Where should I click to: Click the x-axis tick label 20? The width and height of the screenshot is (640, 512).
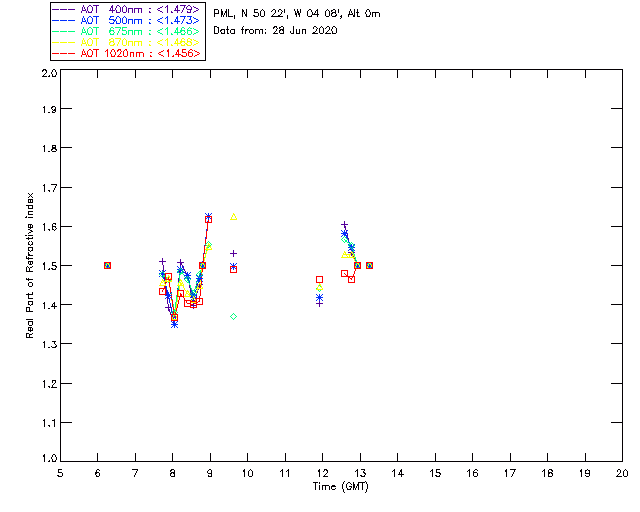pos(622,473)
